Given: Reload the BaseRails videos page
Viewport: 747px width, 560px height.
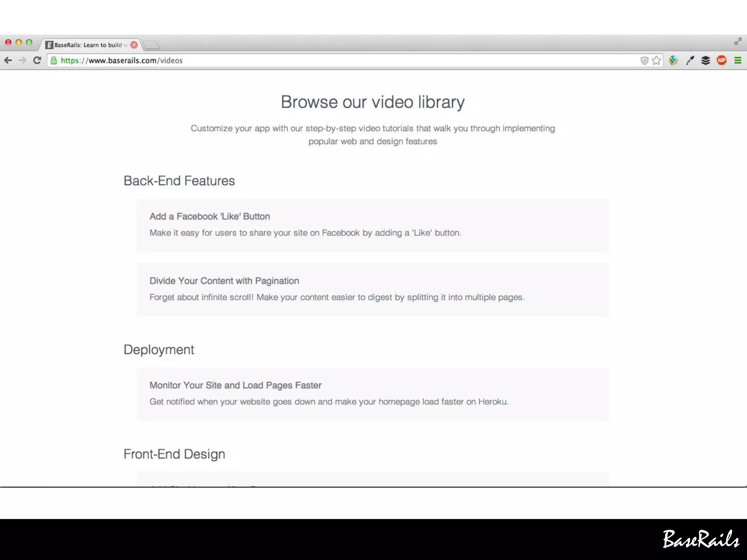Looking at the screenshot, I should (37, 61).
